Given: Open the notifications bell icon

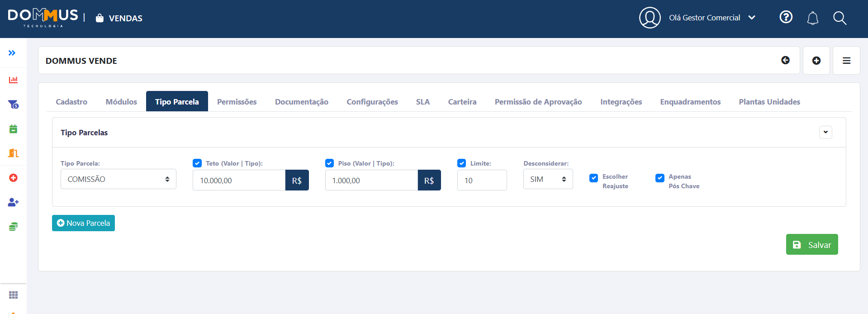Looking at the screenshot, I should pyautogui.click(x=812, y=18).
